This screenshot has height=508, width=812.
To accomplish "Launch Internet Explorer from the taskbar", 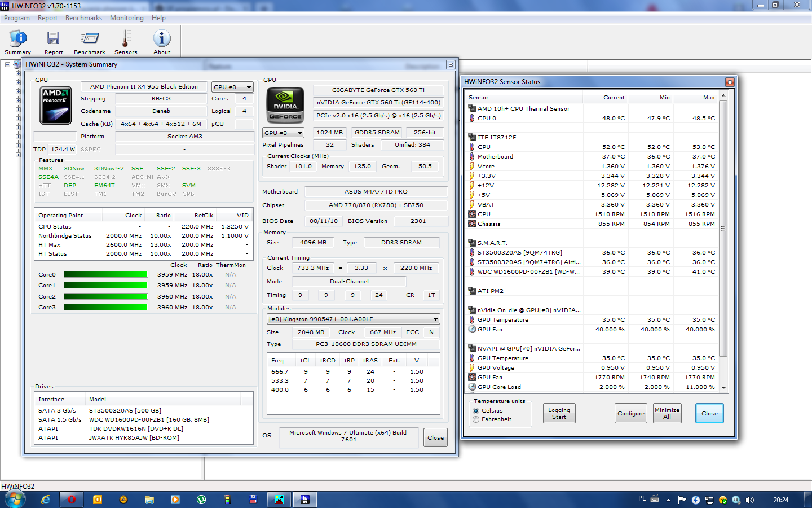I will tap(46, 500).
